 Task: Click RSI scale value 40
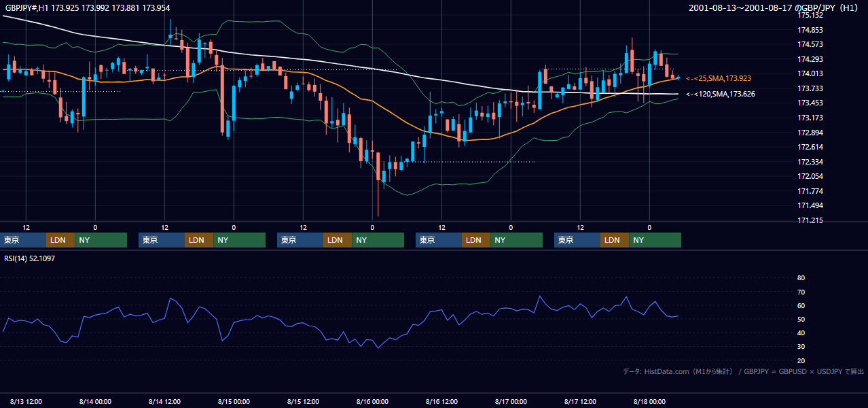click(x=801, y=333)
